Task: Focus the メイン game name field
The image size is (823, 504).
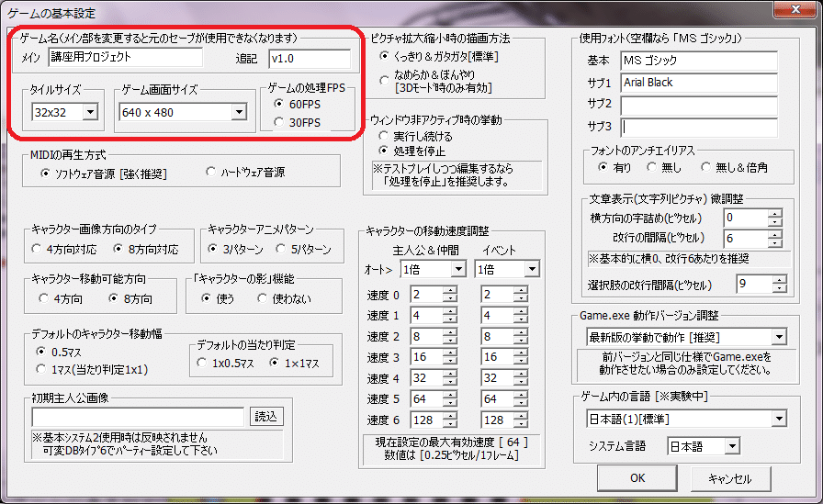Action: pyautogui.click(x=125, y=57)
